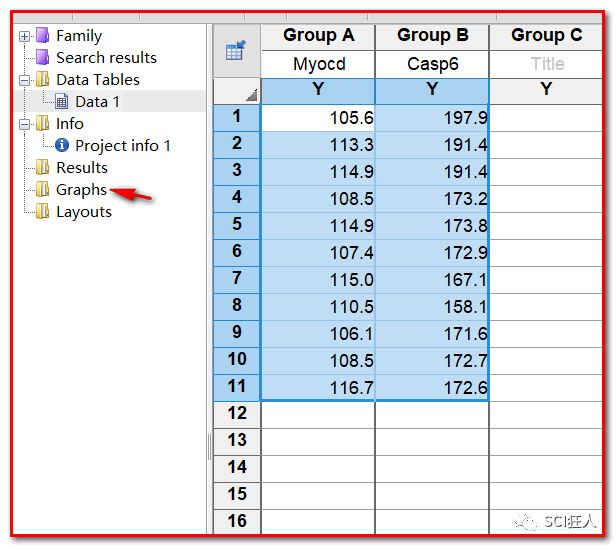Click the Myocd column title cell
616x548 pixels.
[x=318, y=63]
